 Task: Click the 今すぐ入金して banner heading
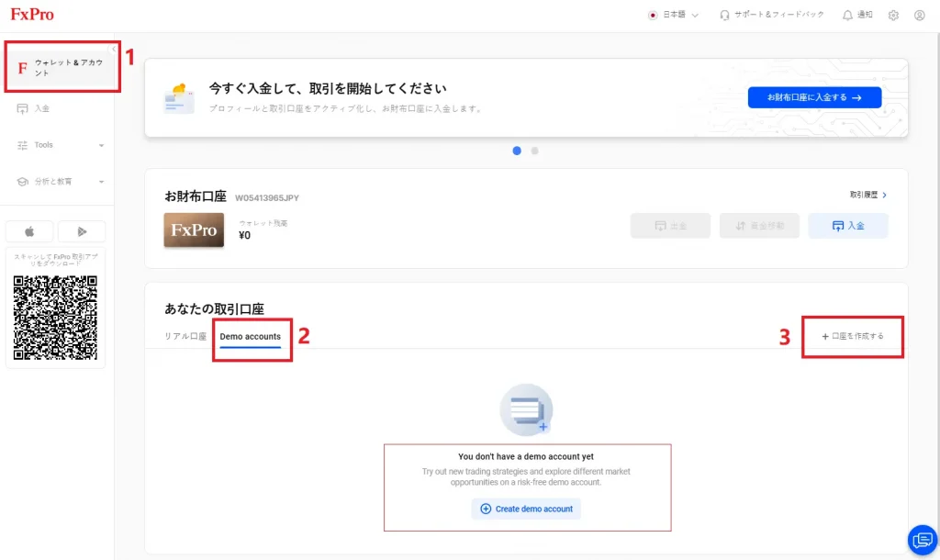pos(328,89)
